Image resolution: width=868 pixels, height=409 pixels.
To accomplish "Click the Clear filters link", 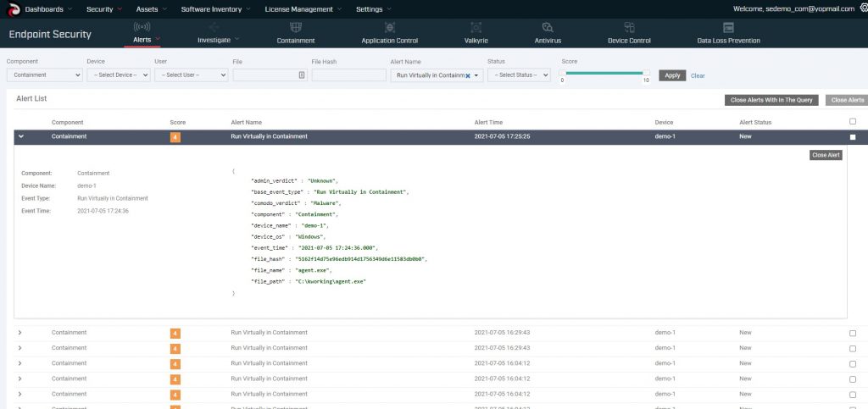I will [x=698, y=75].
